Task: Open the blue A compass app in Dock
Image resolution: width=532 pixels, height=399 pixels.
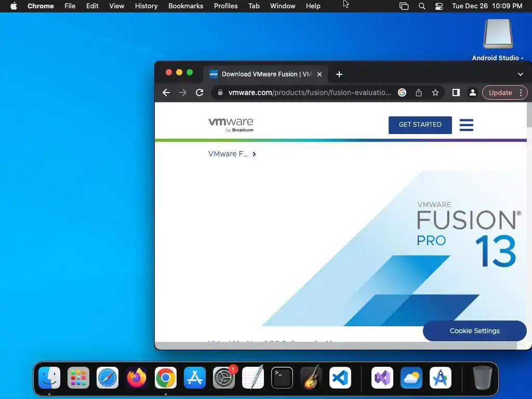Action: point(441,378)
